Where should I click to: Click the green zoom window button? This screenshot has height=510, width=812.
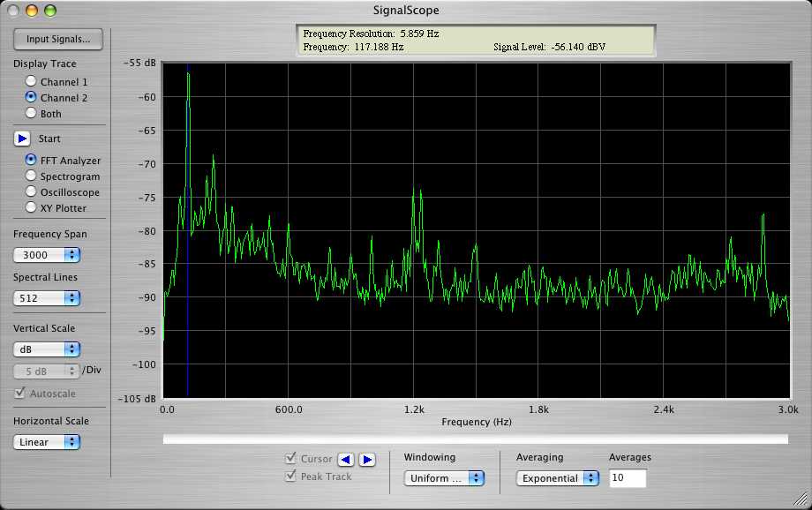coord(50,11)
